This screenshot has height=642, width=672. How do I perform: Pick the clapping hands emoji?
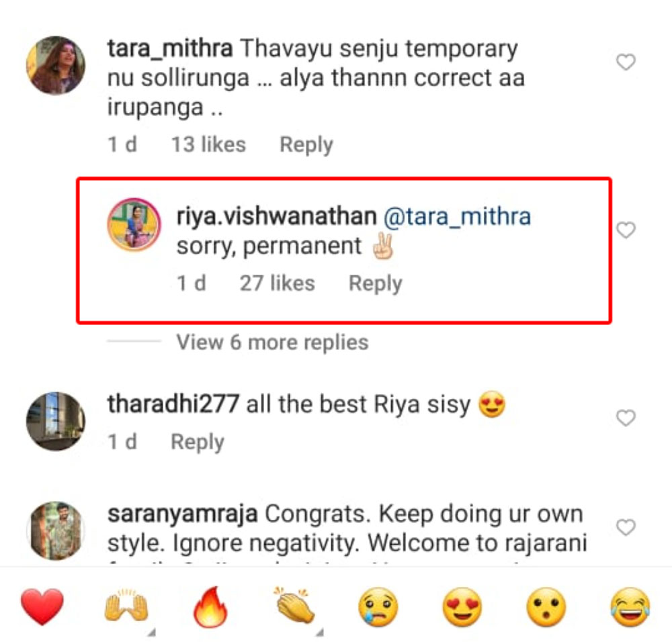click(x=294, y=606)
